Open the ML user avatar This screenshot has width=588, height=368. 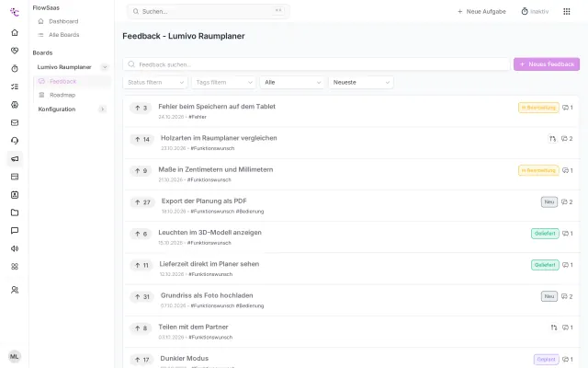(15, 356)
